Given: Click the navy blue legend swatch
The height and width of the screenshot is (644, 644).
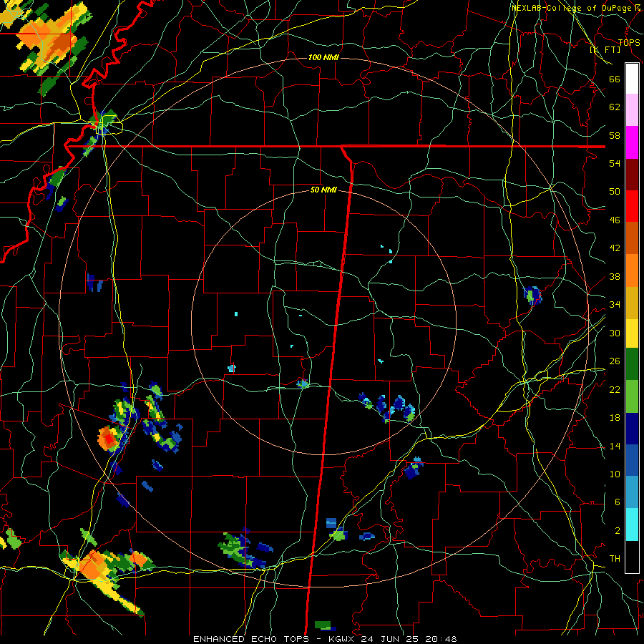Looking at the screenshot, I should pyautogui.click(x=632, y=429).
